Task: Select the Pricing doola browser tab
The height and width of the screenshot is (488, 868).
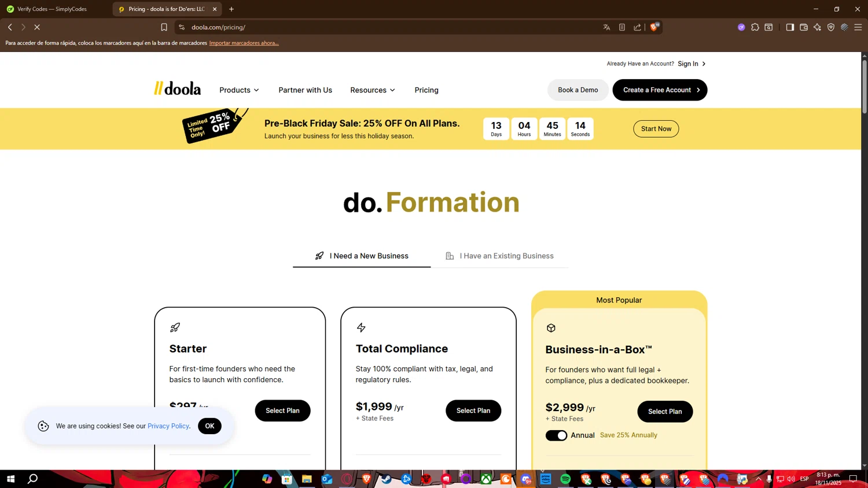Action: point(163,9)
